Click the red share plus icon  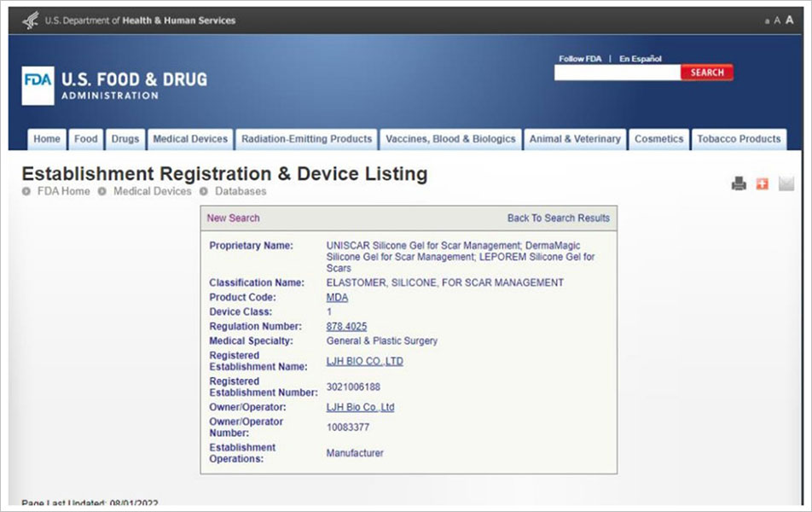[762, 183]
